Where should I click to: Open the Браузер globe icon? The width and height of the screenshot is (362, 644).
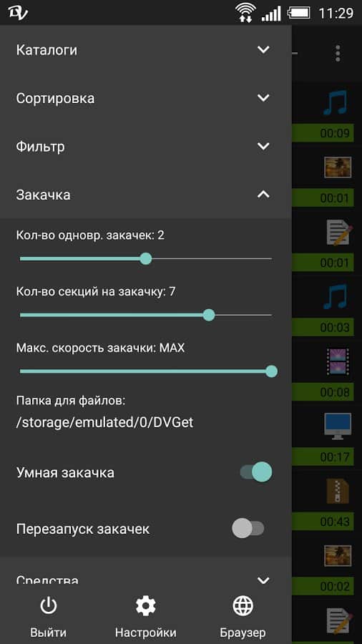243,606
